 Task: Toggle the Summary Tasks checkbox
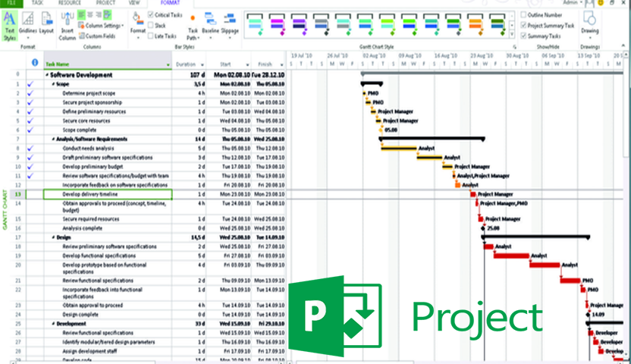(523, 36)
